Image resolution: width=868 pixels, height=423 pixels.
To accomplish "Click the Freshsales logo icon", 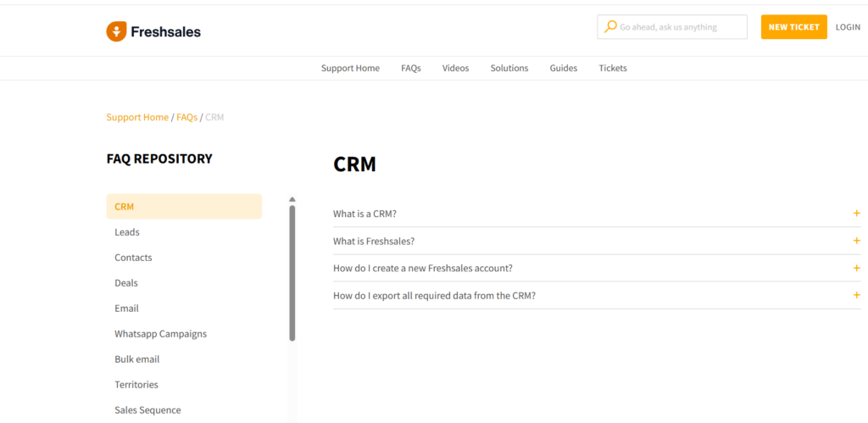I will pyautogui.click(x=116, y=32).
